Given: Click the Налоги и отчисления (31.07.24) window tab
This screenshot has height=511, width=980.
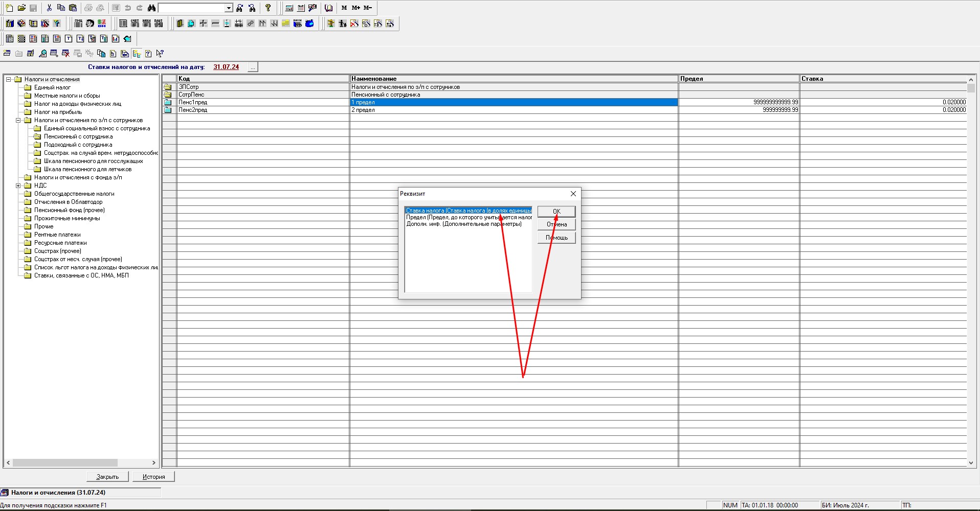Looking at the screenshot, I should point(80,493).
